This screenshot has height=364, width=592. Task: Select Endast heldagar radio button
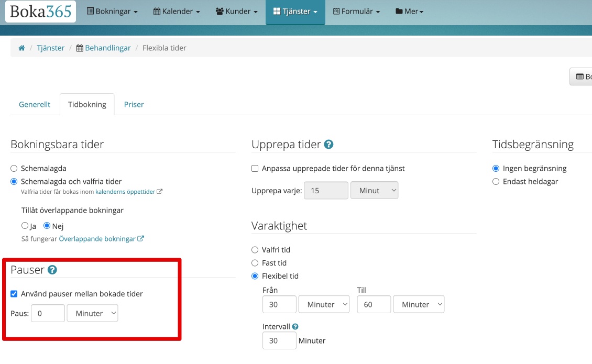496,182
